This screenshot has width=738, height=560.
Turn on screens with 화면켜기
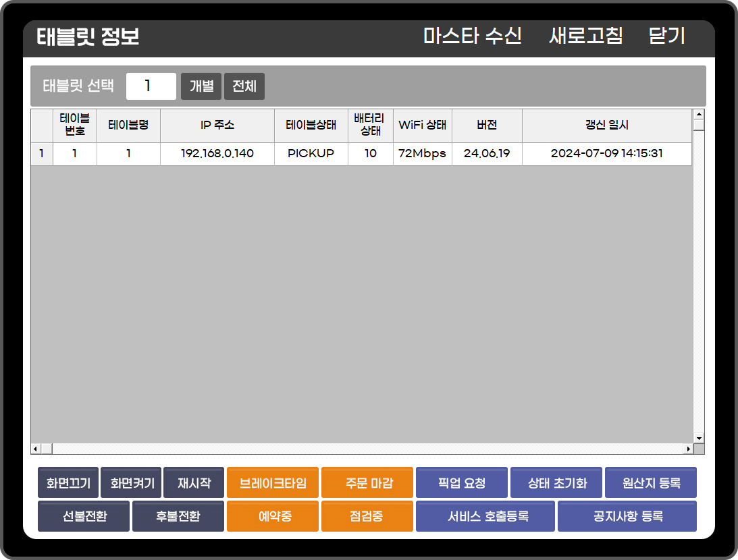pyautogui.click(x=131, y=482)
